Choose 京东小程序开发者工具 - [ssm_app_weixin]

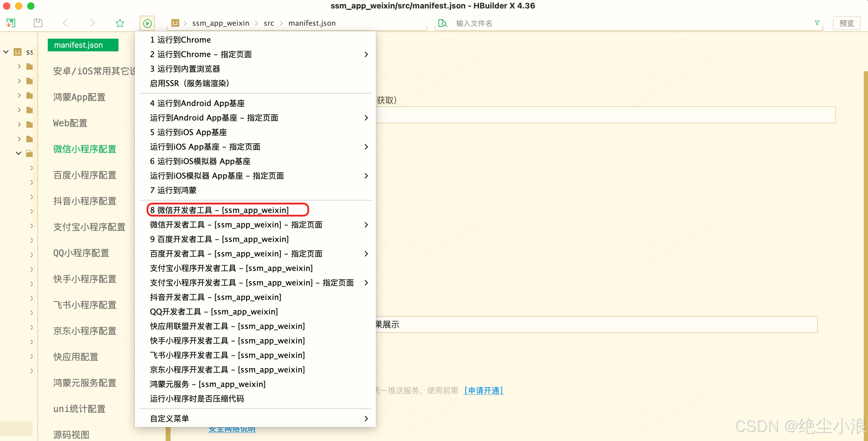point(255,369)
